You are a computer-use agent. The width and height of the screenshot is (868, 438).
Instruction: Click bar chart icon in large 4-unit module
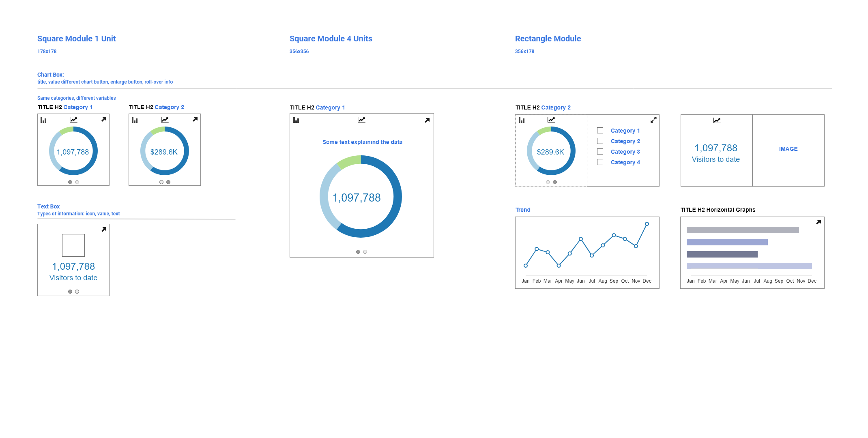click(296, 120)
